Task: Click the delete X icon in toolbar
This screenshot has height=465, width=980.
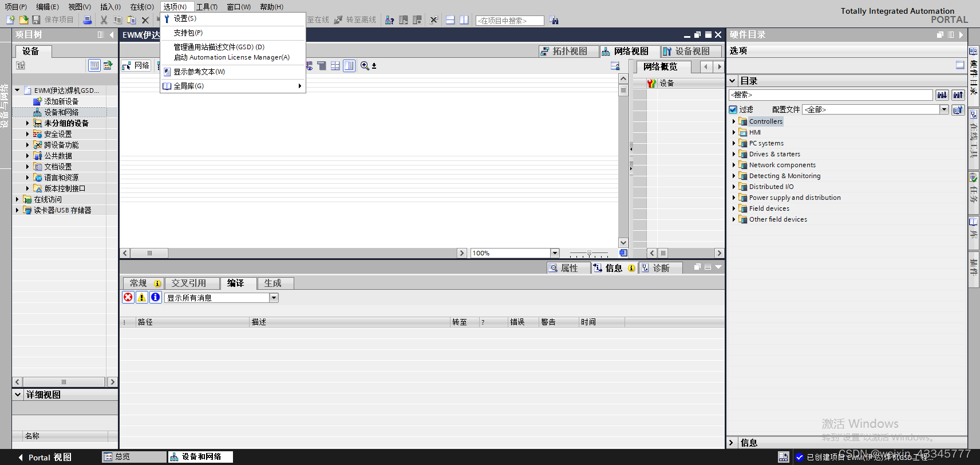Action: 145,20
